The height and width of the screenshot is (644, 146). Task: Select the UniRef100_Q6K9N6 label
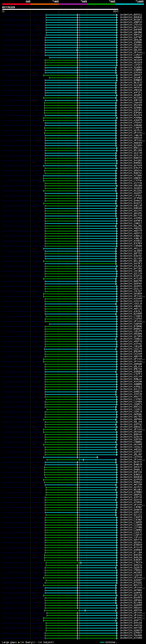131,32
